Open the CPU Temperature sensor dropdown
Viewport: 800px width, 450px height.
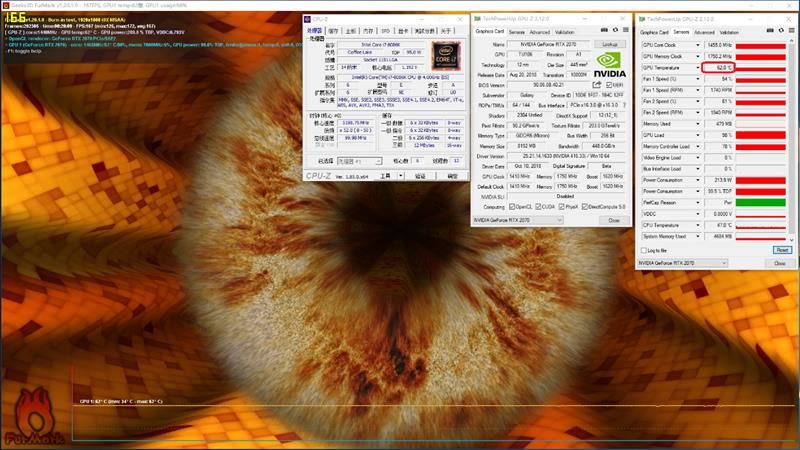[x=697, y=225]
